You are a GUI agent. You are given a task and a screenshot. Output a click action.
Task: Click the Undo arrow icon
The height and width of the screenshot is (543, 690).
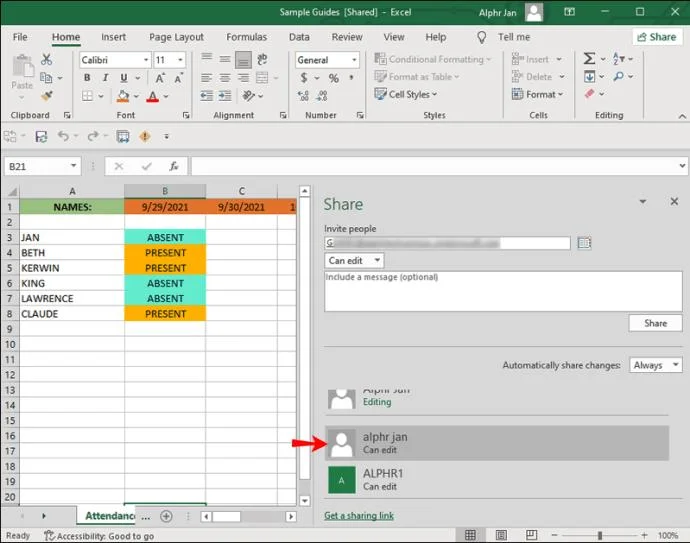tap(63, 136)
